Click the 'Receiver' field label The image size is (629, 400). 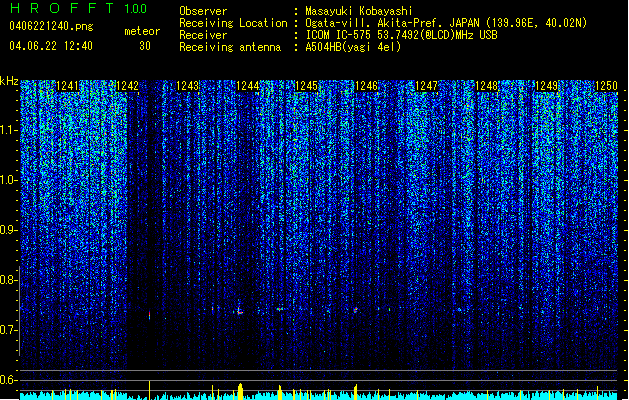[x=203, y=35]
